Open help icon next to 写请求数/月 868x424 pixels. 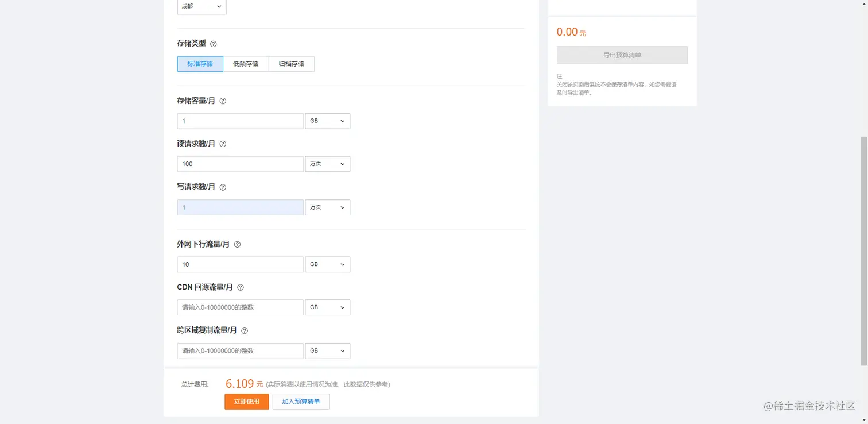point(223,187)
